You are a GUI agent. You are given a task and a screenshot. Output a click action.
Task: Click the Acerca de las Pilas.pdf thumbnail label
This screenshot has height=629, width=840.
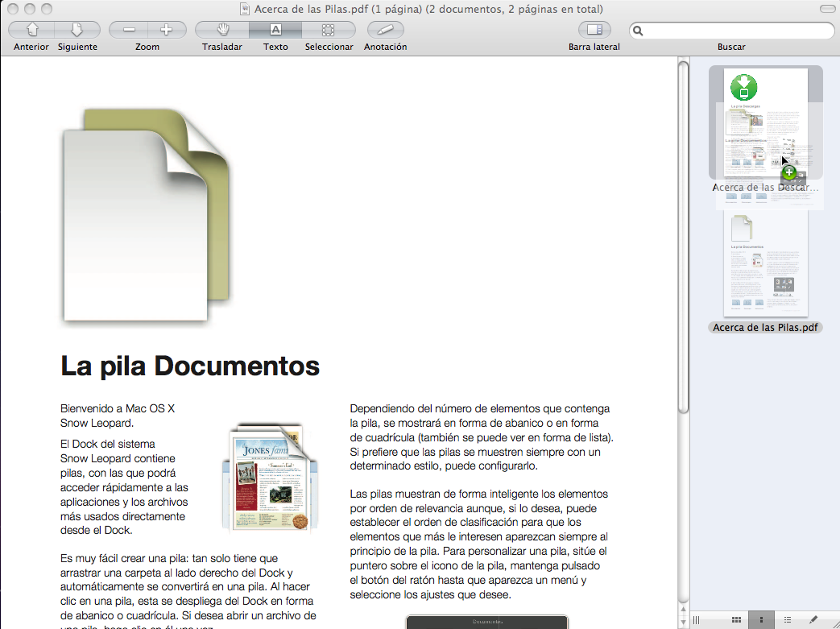[x=765, y=327]
